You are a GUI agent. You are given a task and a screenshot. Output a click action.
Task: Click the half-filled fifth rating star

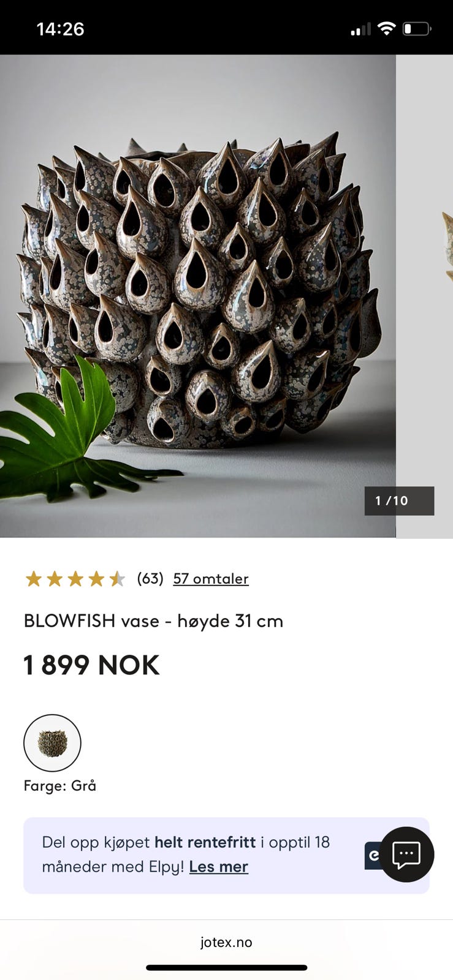(116, 578)
